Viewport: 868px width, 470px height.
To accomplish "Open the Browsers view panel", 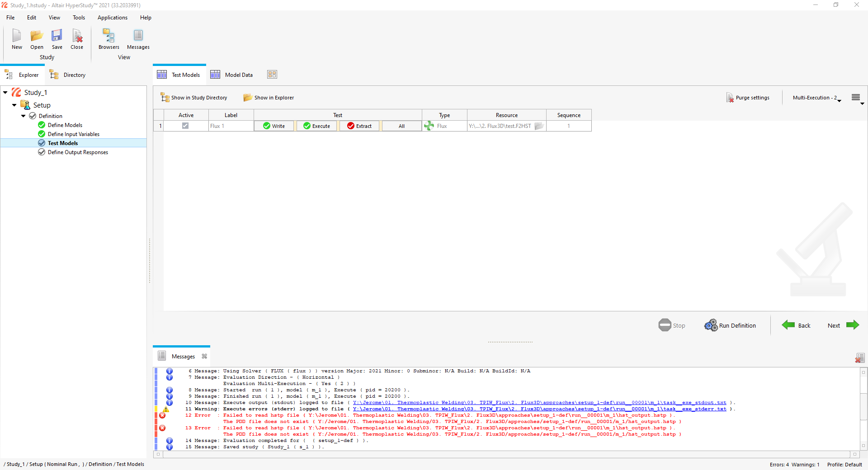I will pos(108,39).
